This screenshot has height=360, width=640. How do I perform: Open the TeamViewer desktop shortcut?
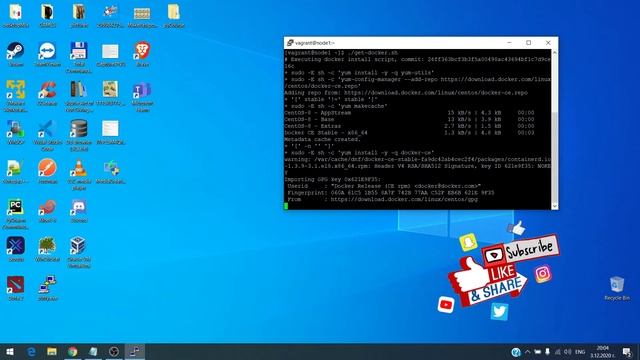tap(47, 54)
